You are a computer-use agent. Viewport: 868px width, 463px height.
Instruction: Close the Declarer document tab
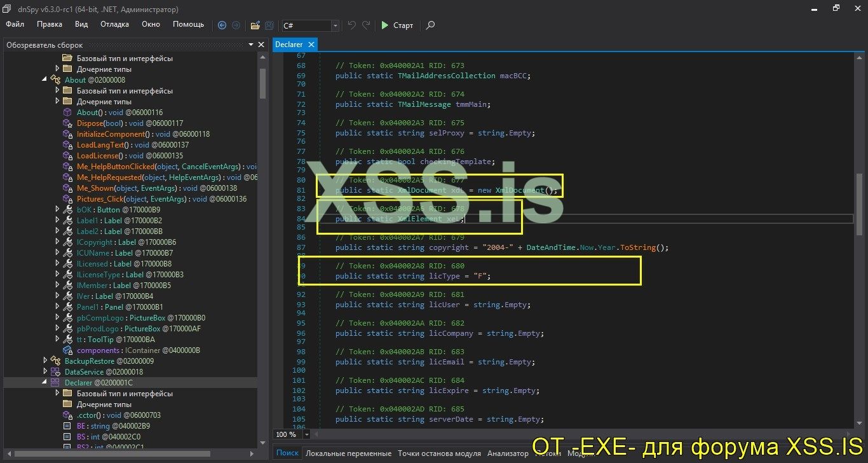point(311,45)
